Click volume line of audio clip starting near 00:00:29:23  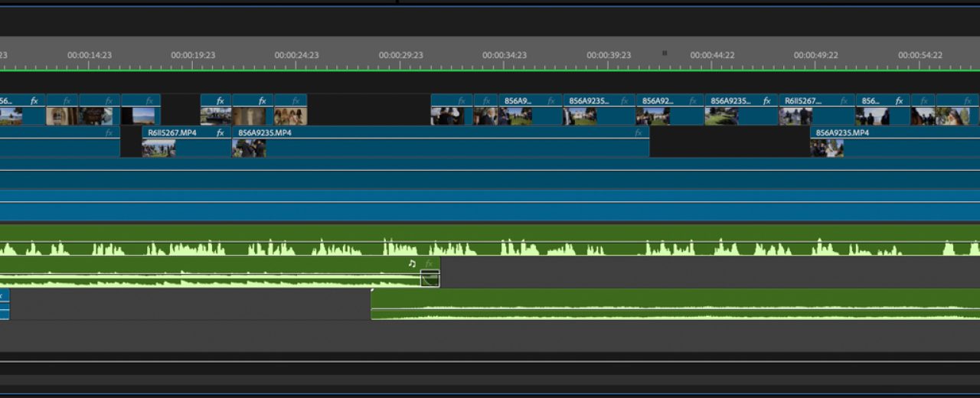pos(675,309)
